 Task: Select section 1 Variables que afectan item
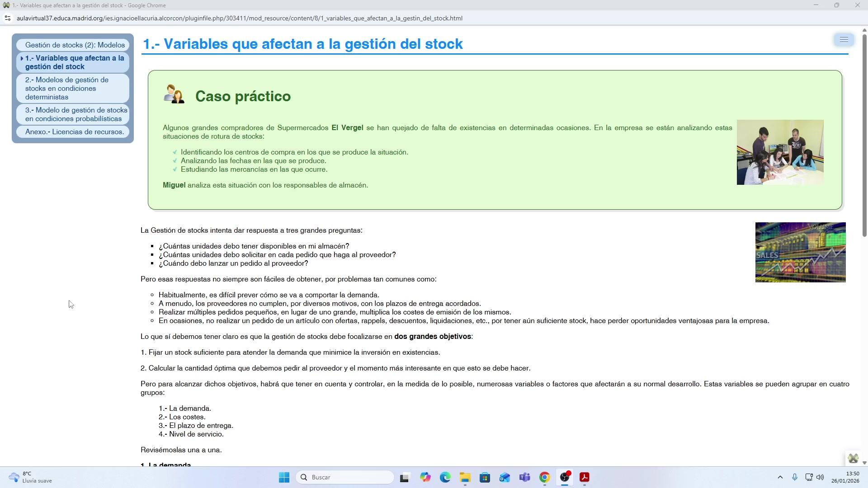(x=74, y=62)
